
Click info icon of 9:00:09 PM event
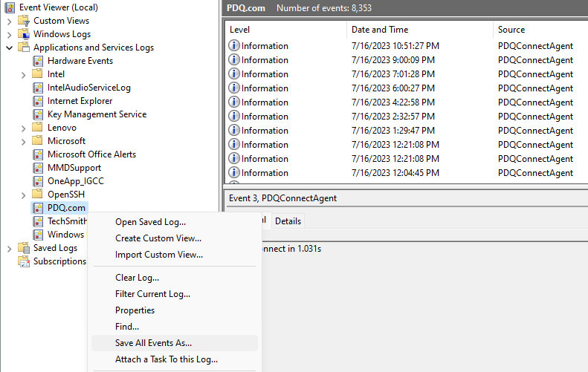click(234, 59)
